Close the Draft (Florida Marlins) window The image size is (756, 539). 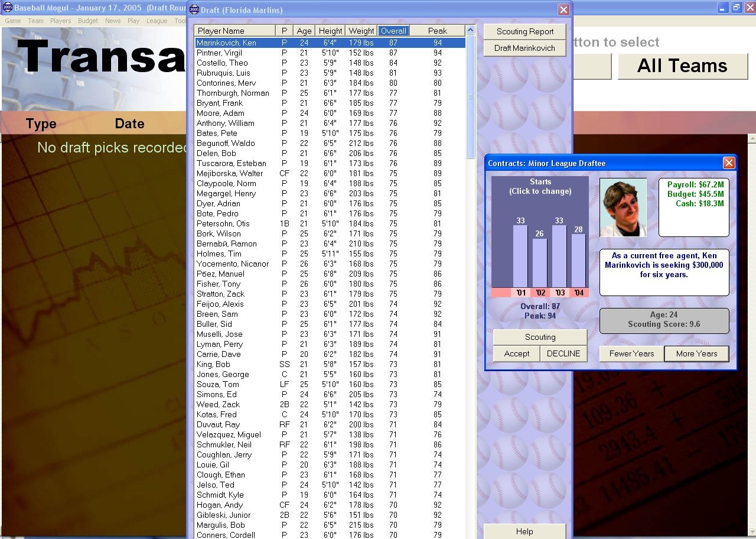[563, 10]
